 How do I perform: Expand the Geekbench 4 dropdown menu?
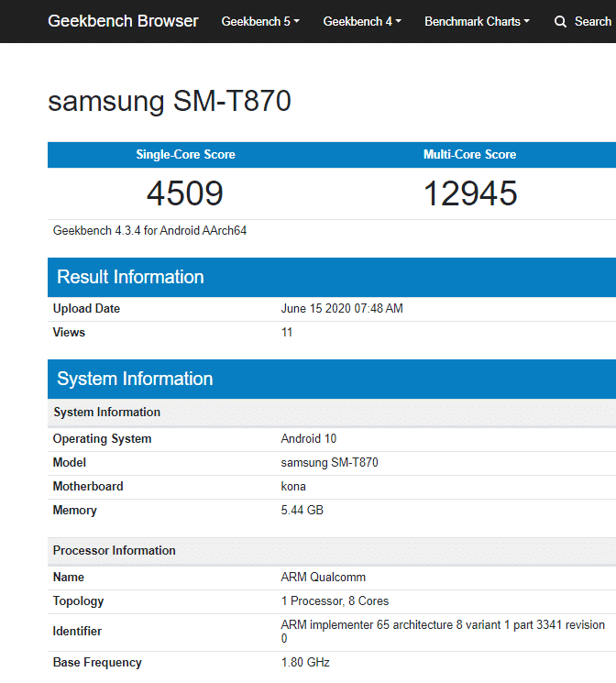362,21
